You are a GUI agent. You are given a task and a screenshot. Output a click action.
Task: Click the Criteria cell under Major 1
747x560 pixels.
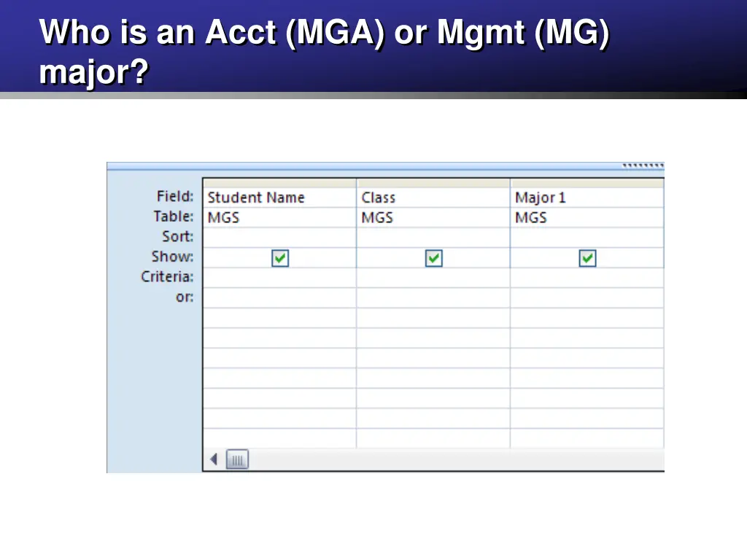click(587, 278)
